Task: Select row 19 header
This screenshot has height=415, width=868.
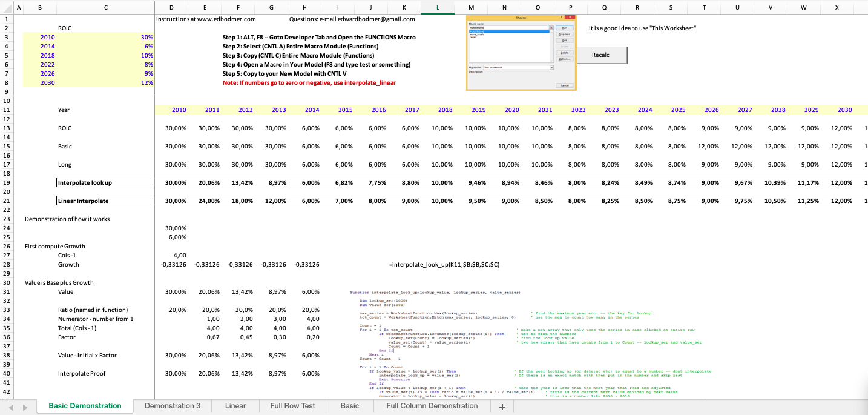Action: 6,182
